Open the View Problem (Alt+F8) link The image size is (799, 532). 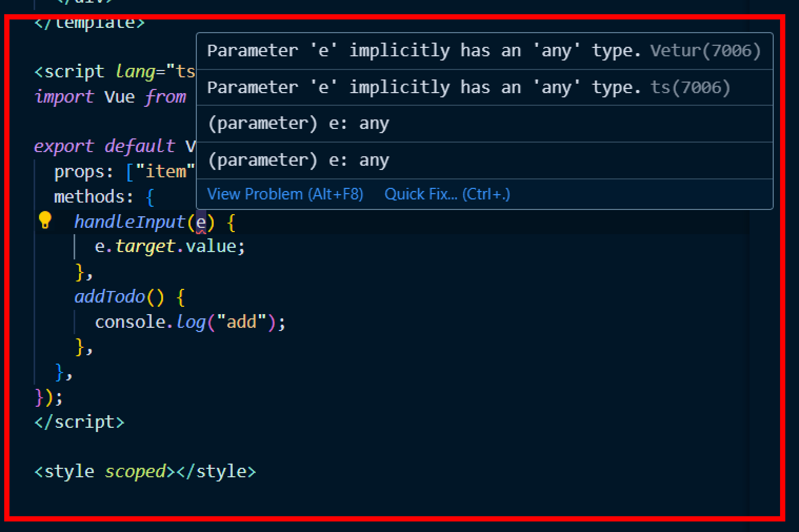(285, 194)
